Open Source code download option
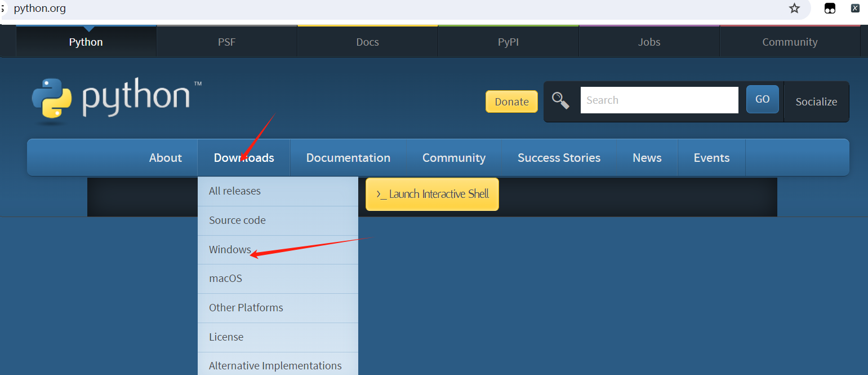 coord(237,220)
